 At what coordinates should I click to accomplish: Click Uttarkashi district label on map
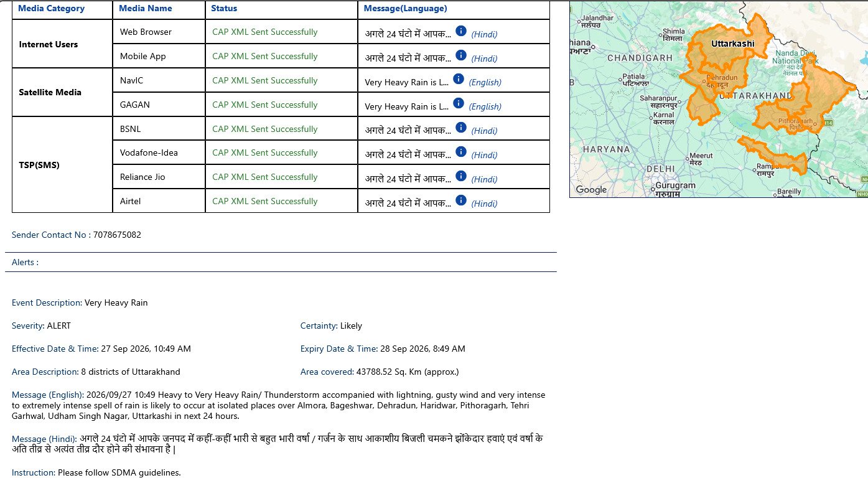[732, 44]
